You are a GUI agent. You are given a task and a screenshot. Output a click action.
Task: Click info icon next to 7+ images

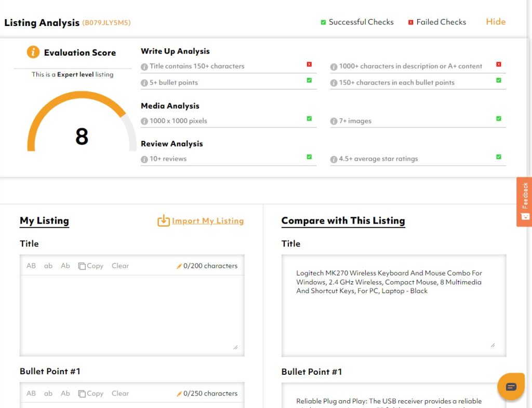334,121
